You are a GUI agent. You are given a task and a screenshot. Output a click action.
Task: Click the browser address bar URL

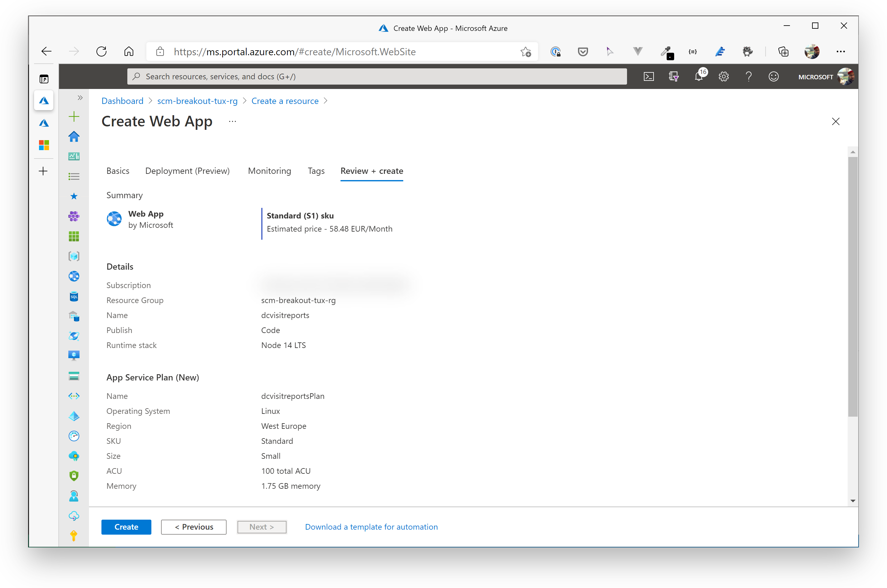(x=295, y=52)
